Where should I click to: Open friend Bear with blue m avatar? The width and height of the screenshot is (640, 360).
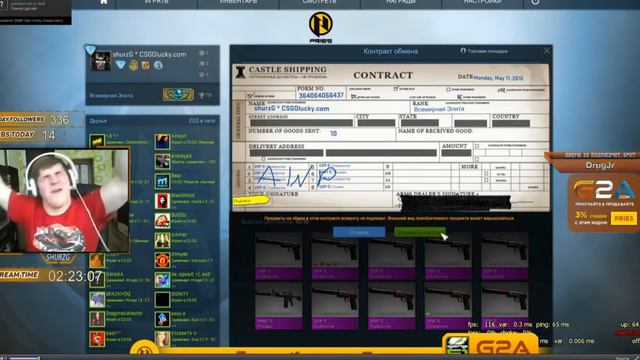(162, 181)
